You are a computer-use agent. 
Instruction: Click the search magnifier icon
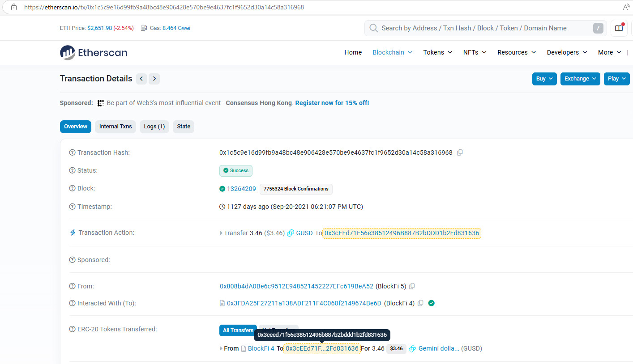[373, 28]
